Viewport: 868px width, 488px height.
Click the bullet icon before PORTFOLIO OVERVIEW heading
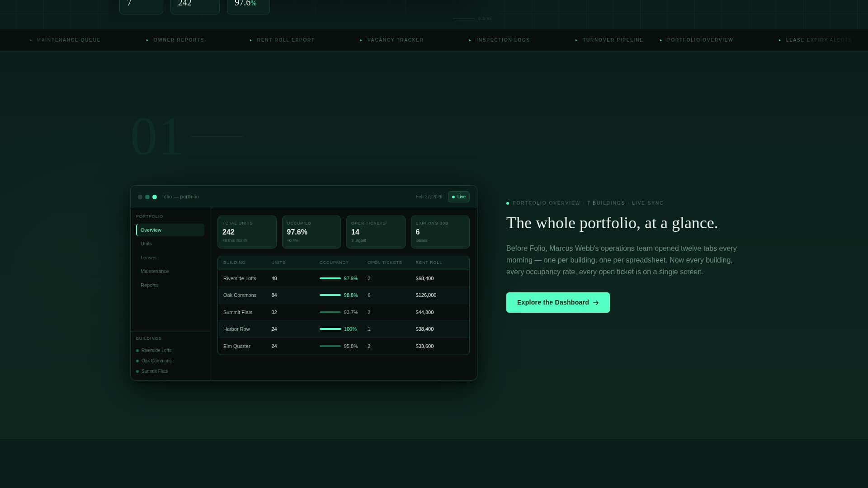point(507,203)
